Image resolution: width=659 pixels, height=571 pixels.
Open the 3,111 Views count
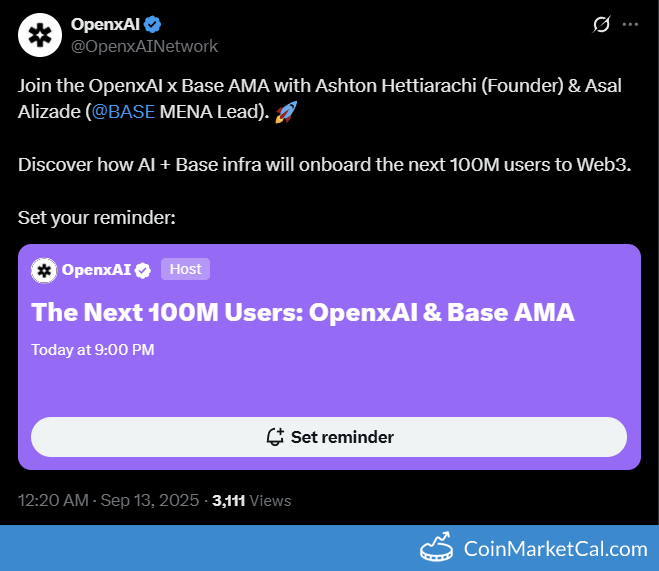coord(251,500)
